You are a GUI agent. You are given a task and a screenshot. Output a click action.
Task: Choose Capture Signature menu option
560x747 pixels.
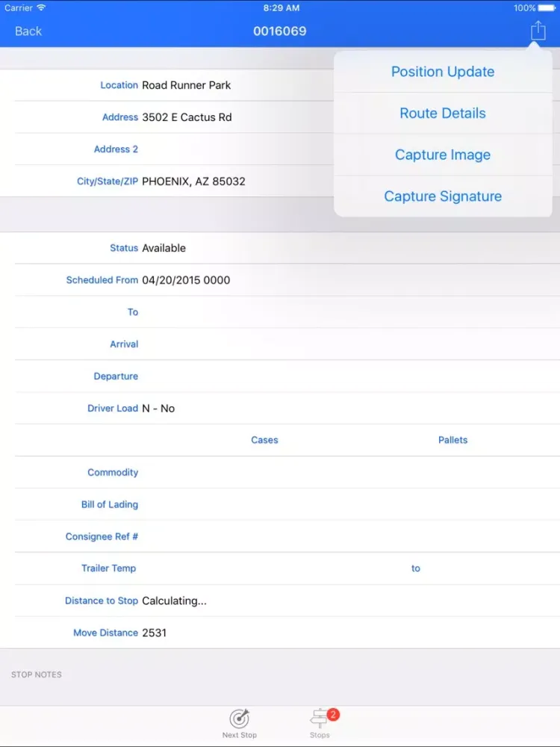click(443, 196)
